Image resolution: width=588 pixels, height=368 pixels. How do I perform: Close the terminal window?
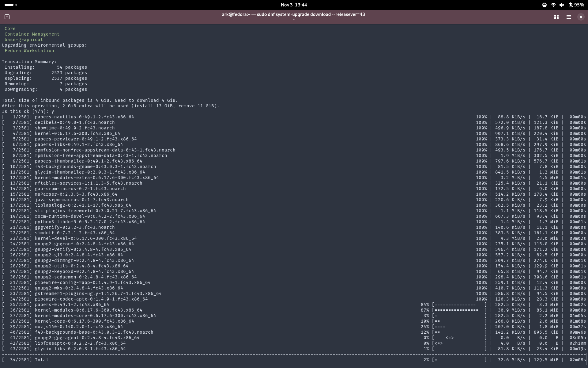coord(581,17)
